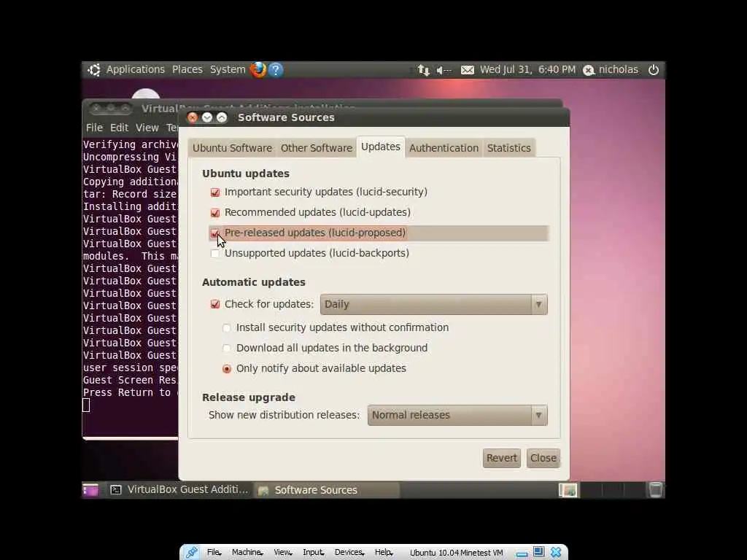
Task: Open the Places menu
Action: click(187, 69)
